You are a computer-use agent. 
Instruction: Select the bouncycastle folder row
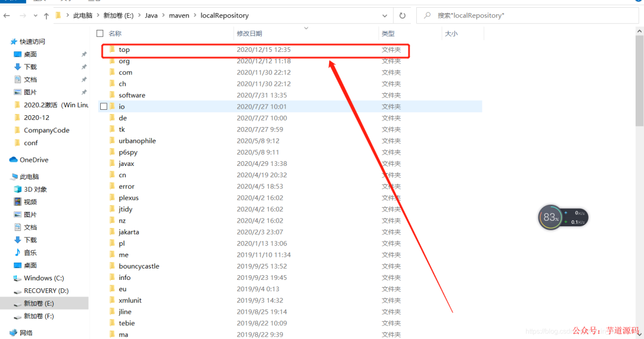290,266
